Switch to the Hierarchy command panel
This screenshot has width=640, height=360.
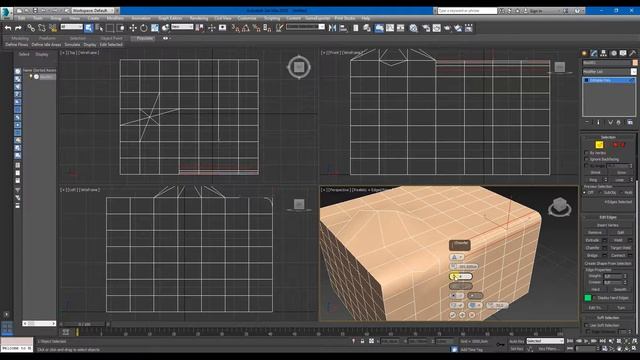click(x=603, y=53)
